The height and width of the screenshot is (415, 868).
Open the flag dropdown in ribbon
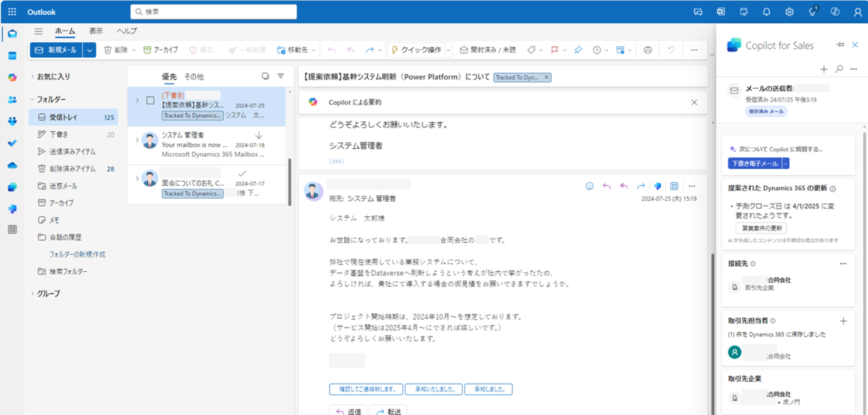click(563, 50)
